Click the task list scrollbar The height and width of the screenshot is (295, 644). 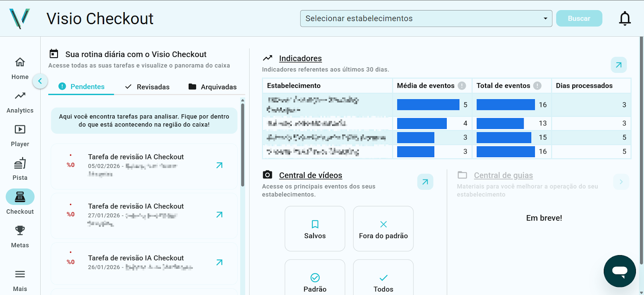[x=243, y=145]
